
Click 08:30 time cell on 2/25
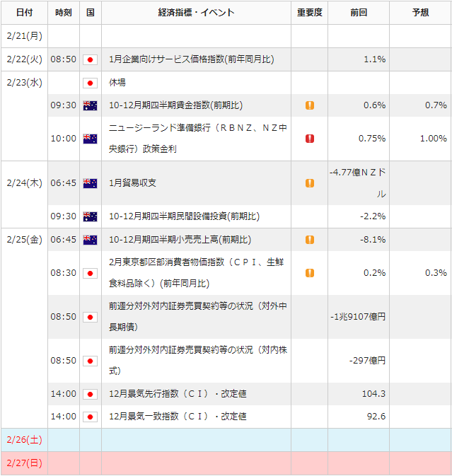point(64,273)
